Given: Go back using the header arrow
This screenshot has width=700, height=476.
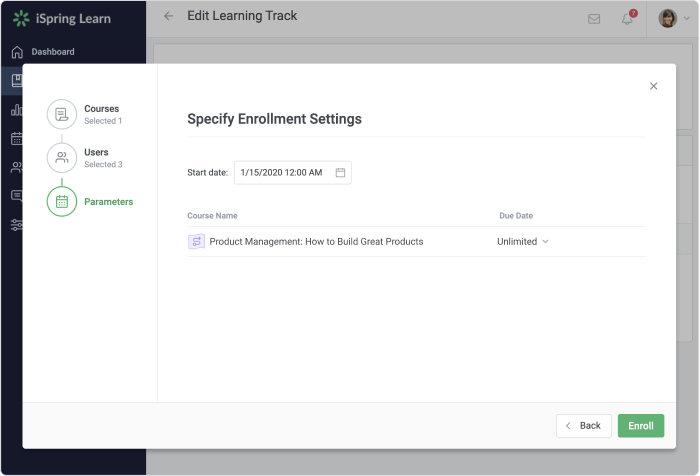Looking at the screenshot, I should click(x=168, y=16).
